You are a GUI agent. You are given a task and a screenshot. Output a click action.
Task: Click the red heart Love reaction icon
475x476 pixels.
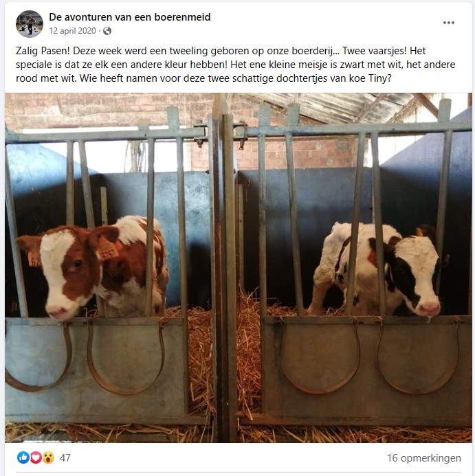click(x=36, y=457)
